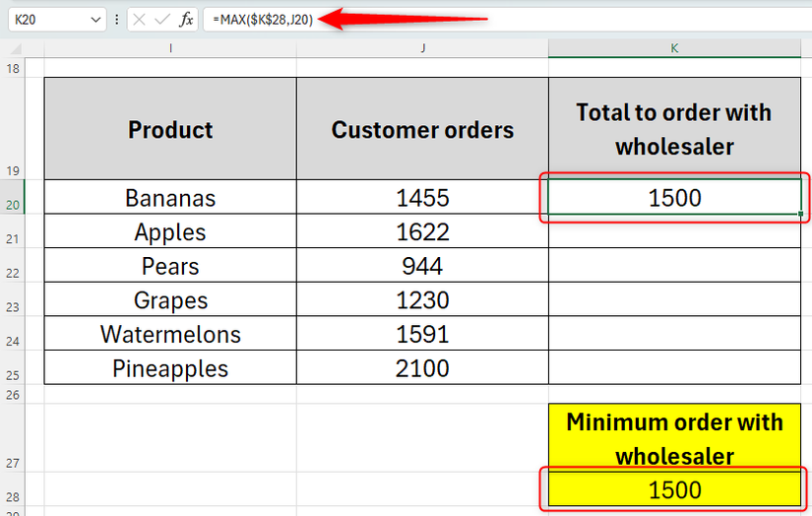Select yellow cell K28 showing 1500
812x516 pixels.
click(675, 489)
